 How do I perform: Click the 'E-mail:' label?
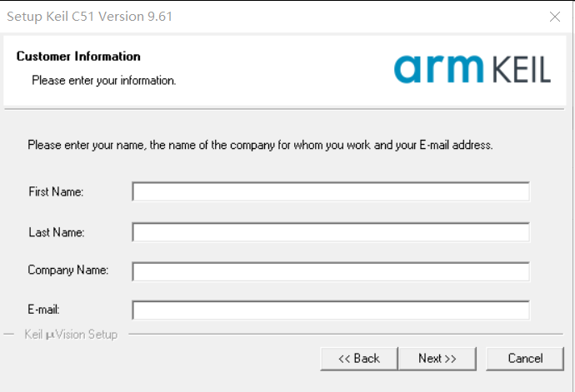[x=43, y=310]
